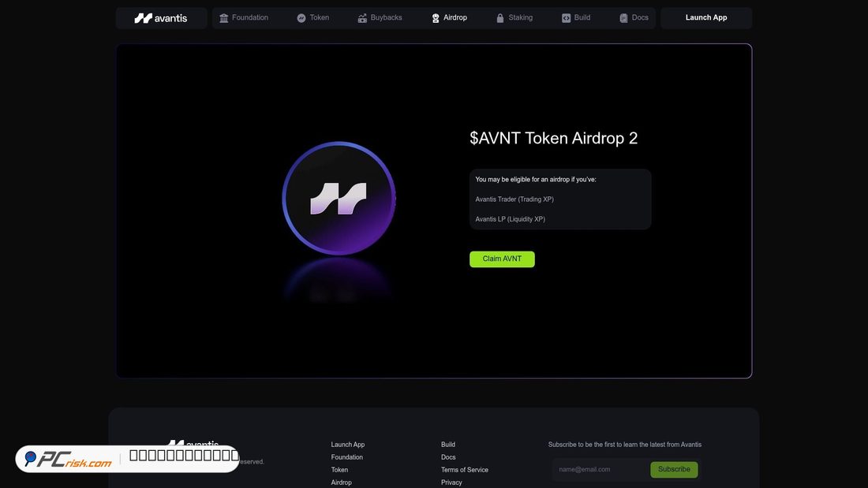Image resolution: width=868 pixels, height=488 pixels.
Task: Open the Token nav item
Action: click(312, 17)
